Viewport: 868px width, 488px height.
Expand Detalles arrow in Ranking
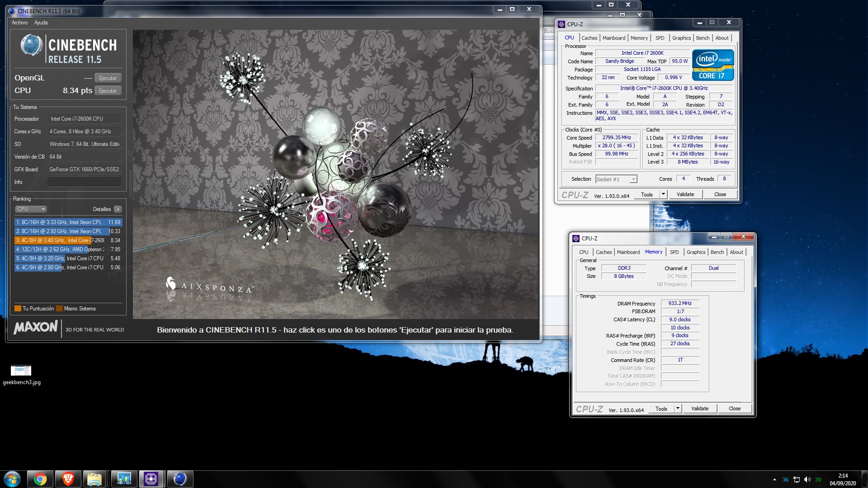[x=118, y=209]
